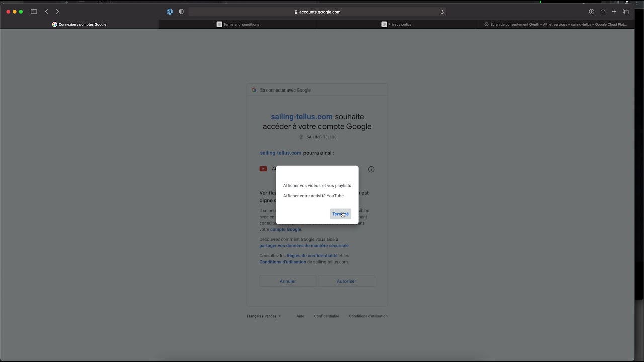Open the Français (France) language dropdown
The height and width of the screenshot is (362, 644).
[264, 316]
